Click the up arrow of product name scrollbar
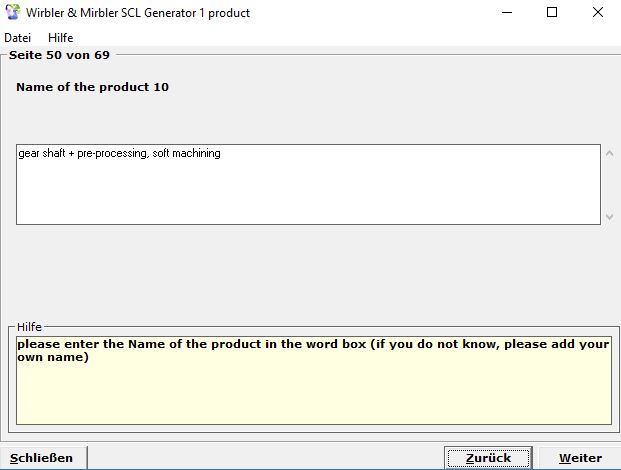 pyautogui.click(x=609, y=153)
